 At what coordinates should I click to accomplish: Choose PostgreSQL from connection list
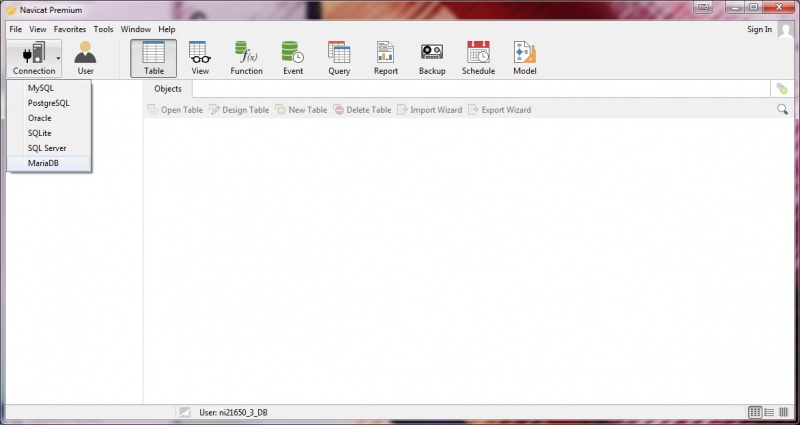[49, 103]
